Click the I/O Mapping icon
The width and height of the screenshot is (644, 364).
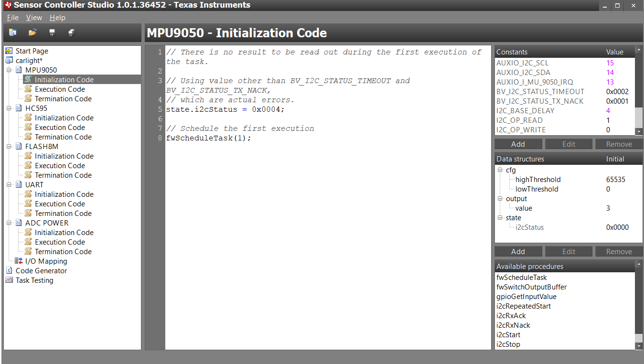[19, 261]
